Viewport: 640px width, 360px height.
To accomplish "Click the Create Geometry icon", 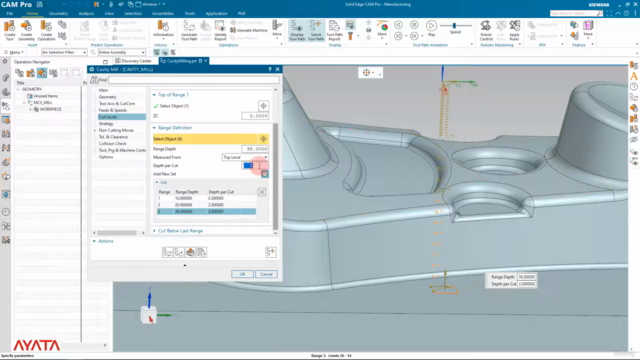I will pyautogui.click(x=27, y=30).
